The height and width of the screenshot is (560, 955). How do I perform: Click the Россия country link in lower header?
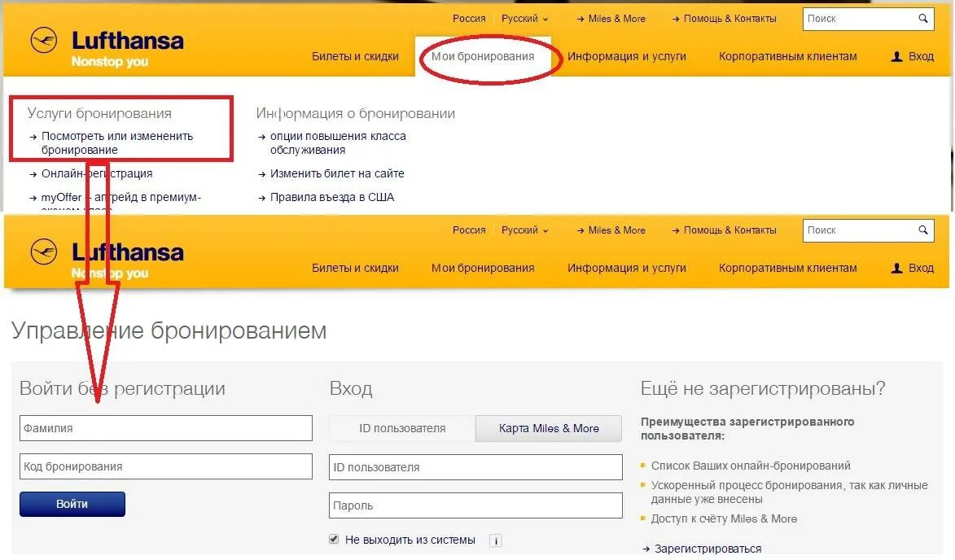(469, 230)
